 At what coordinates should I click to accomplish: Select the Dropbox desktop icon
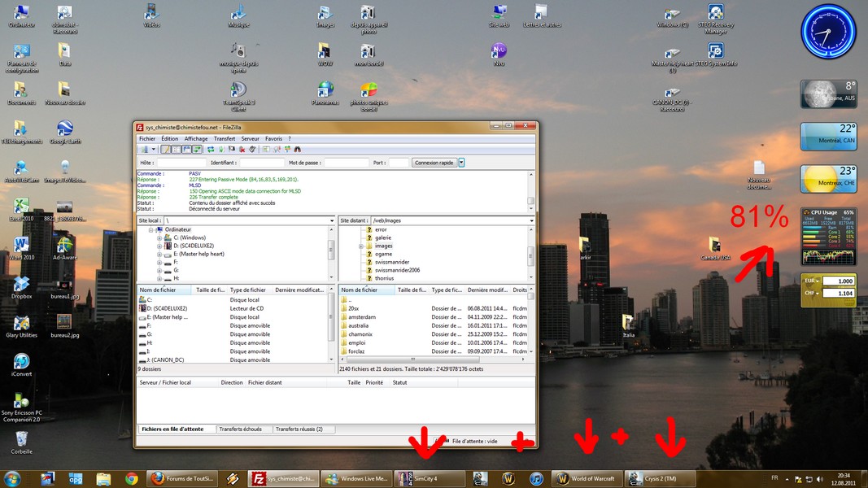click(x=22, y=287)
